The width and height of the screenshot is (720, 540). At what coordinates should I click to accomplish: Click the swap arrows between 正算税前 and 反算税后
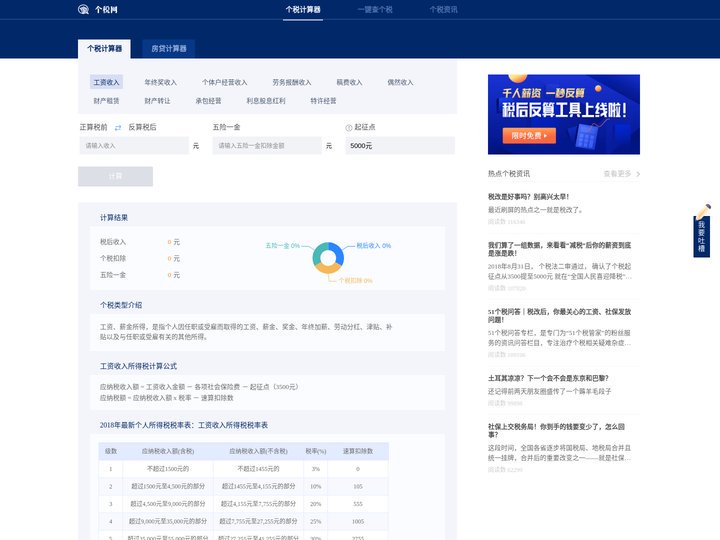tap(118, 128)
